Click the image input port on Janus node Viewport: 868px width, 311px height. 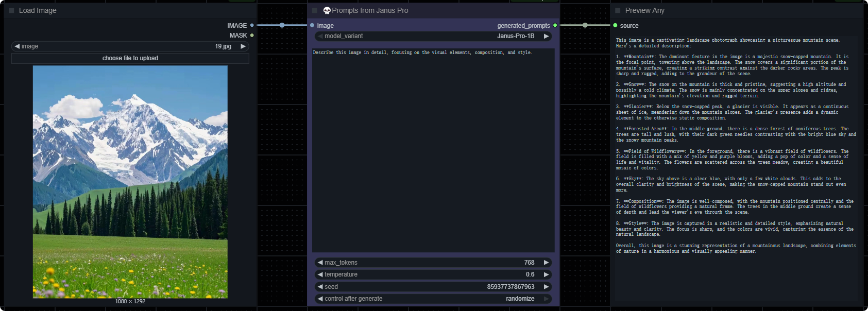coord(312,25)
